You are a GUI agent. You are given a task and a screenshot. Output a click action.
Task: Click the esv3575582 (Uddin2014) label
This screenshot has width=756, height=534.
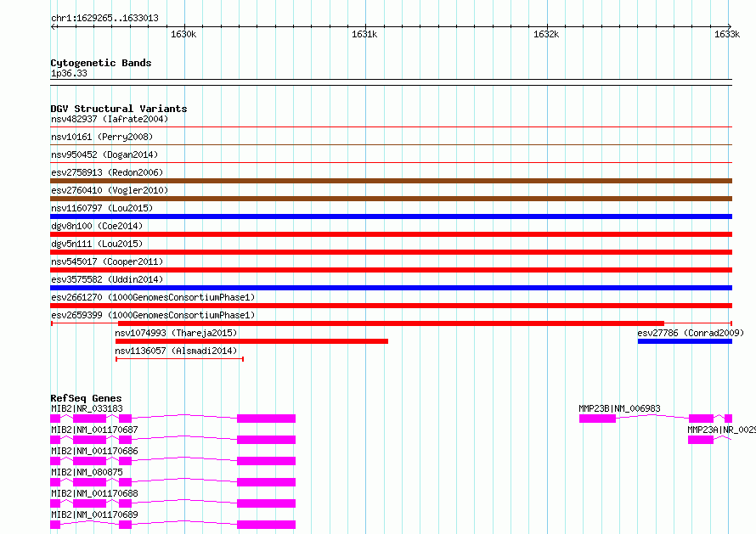coord(107,279)
